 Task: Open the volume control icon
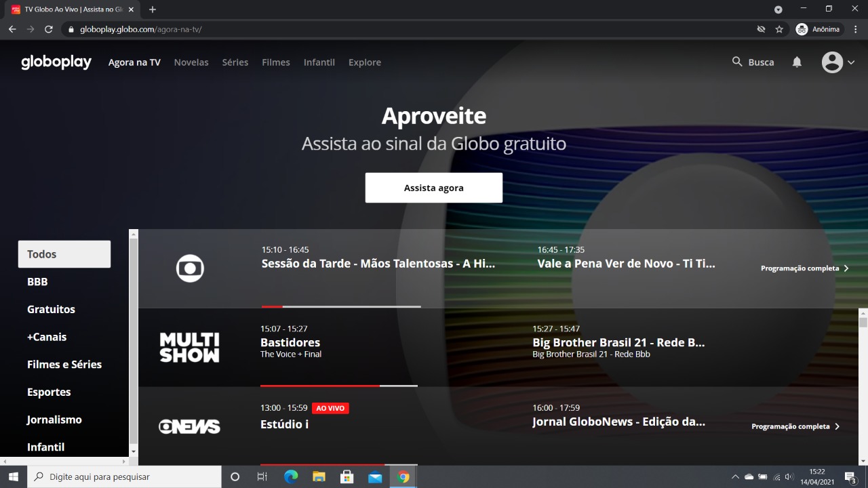point(789,476)
